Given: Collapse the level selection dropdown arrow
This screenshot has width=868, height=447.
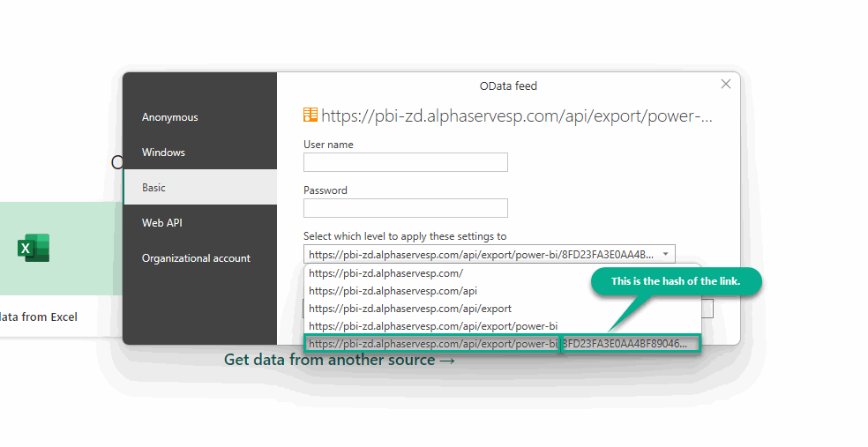Looking at the screenshot, I should click(665, 254).
